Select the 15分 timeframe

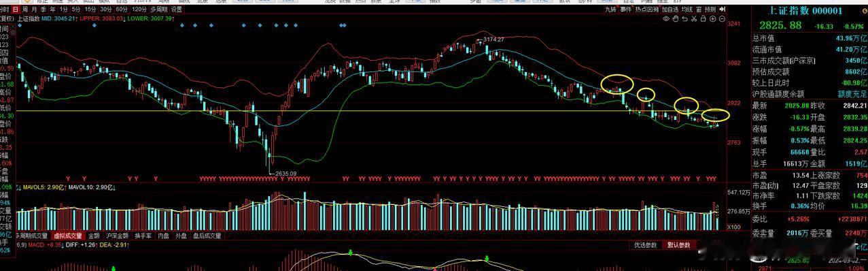click(x=90, y=10)
